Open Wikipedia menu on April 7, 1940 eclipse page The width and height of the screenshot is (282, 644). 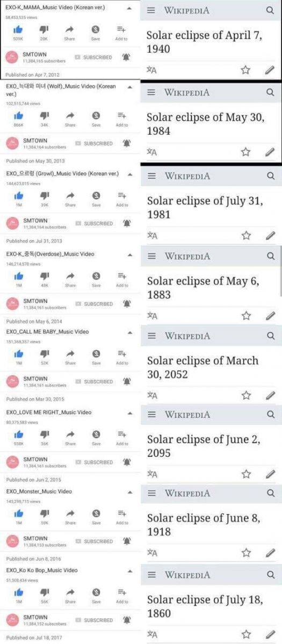click(152, 10)
